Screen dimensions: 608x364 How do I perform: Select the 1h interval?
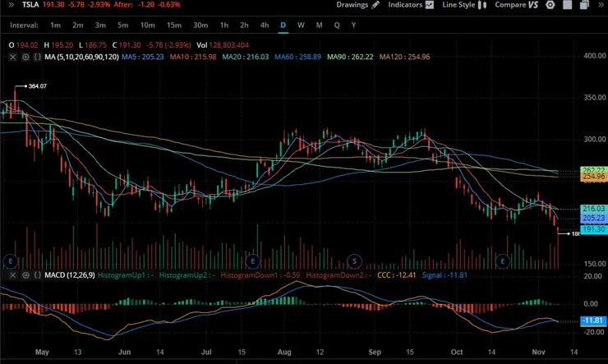(224, 25)
